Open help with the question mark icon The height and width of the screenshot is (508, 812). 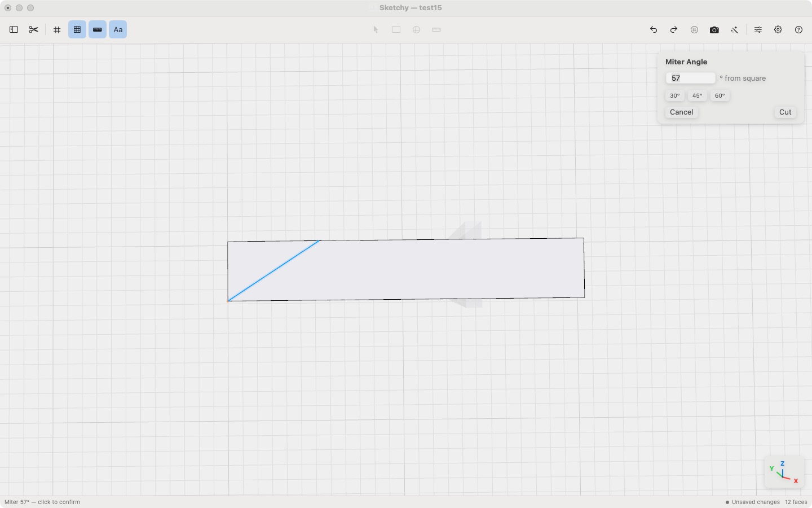point(798,30)
